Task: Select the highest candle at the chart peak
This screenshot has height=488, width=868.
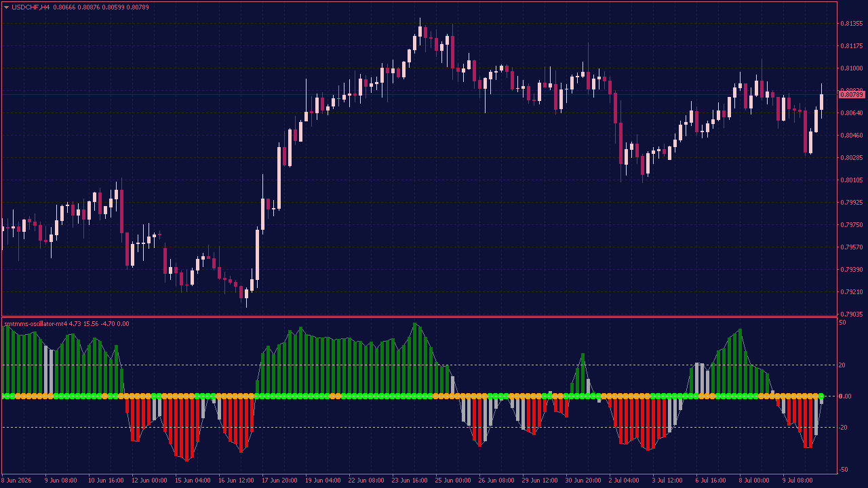Action: tap(420, 32)
